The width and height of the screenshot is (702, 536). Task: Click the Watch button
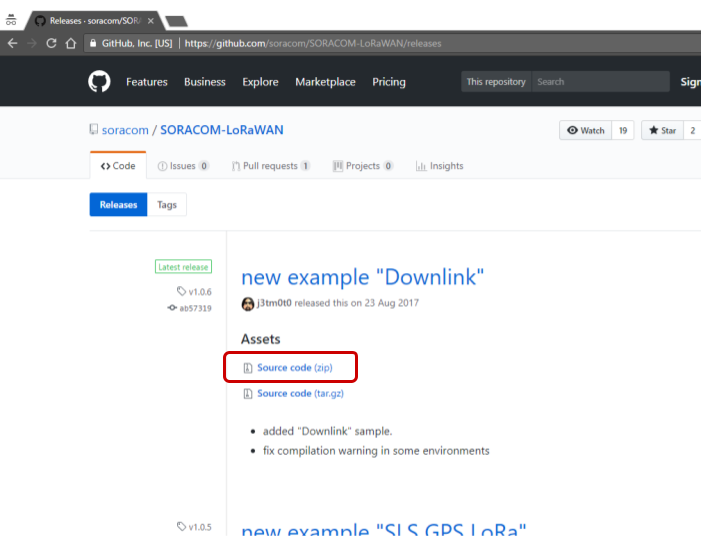coord(585,130)
